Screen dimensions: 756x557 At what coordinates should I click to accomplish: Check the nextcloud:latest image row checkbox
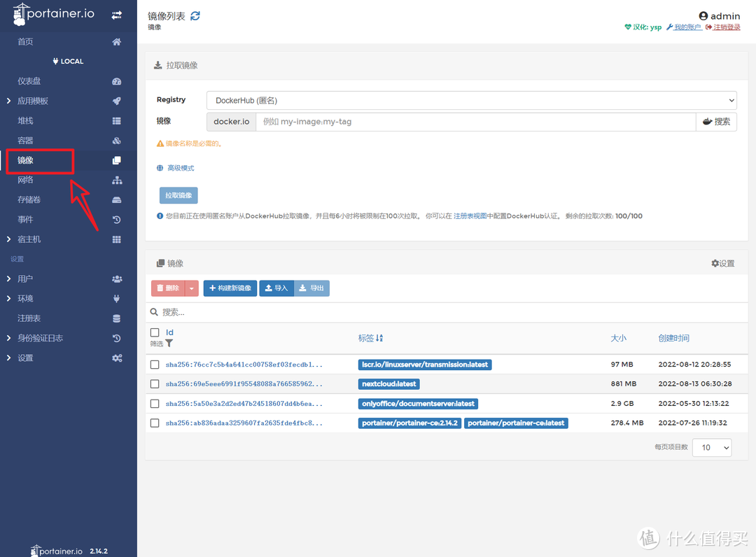[x=155, y=383]
